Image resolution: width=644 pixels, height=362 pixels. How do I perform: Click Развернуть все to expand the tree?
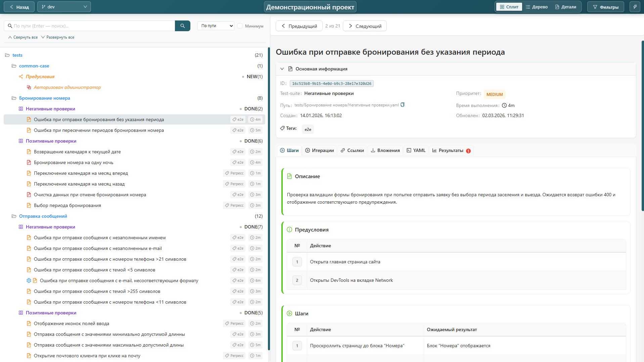[x=58, y=37]
